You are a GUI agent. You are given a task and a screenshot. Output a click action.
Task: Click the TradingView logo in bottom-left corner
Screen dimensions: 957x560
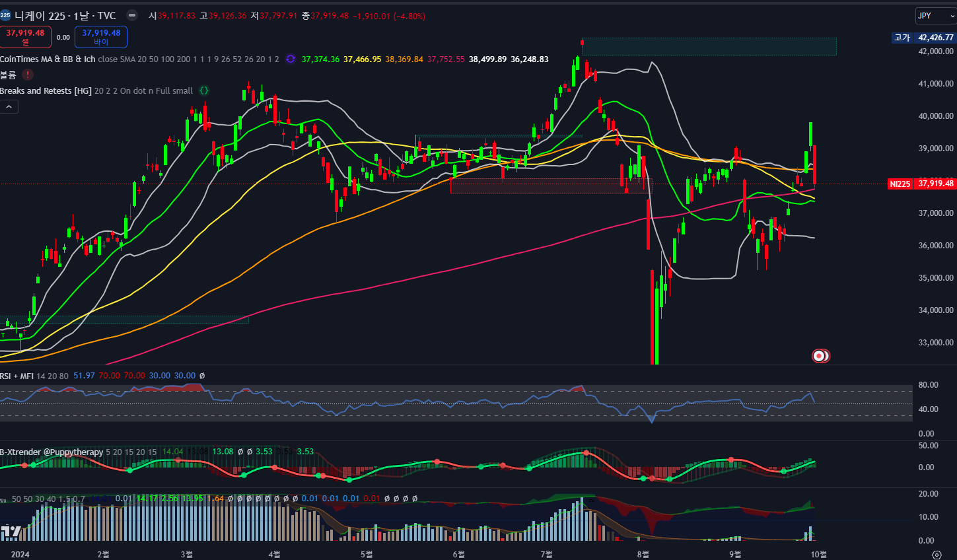10,531
